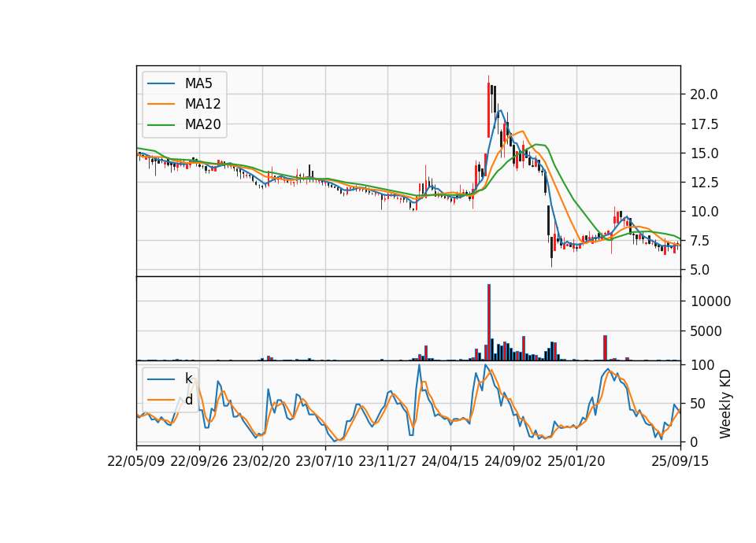Click the blue MA5 legend line sample
756x543 pixels.
coord(161,83)
